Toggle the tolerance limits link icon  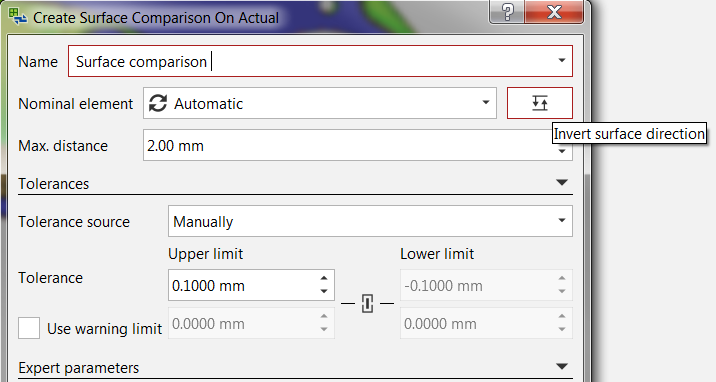coord(367,304)
